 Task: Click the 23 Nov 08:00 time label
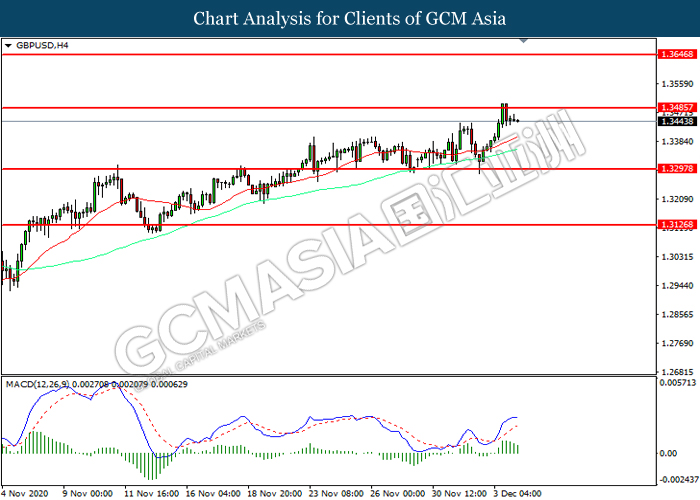coord(336,494)
